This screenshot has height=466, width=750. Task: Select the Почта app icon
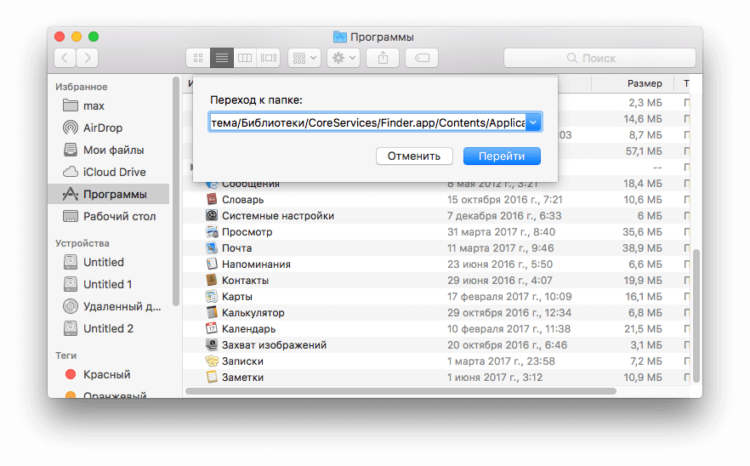[x=211, y=248]
